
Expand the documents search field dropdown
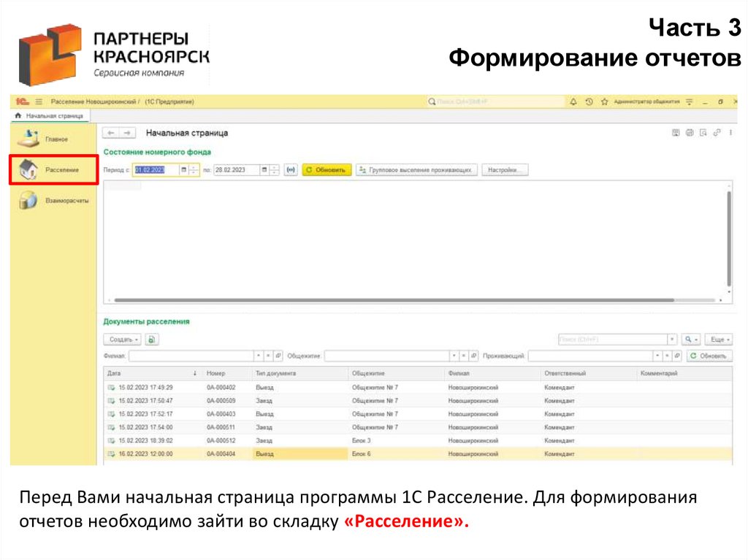point(672,340)
